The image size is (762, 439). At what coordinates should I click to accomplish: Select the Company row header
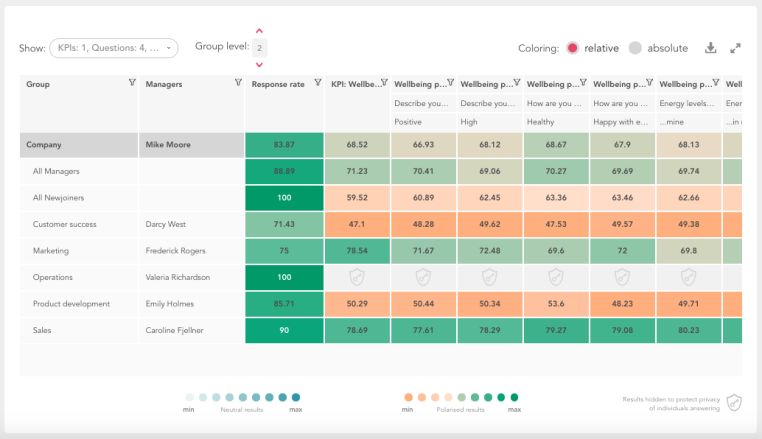(79, 145)
